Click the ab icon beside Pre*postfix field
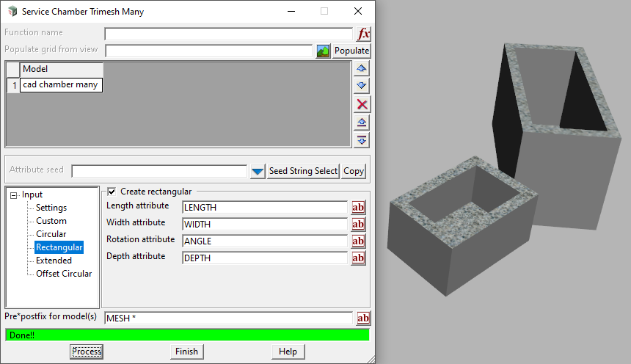The width and height of the screenshot is (631, 364). [x=362, y=318]
